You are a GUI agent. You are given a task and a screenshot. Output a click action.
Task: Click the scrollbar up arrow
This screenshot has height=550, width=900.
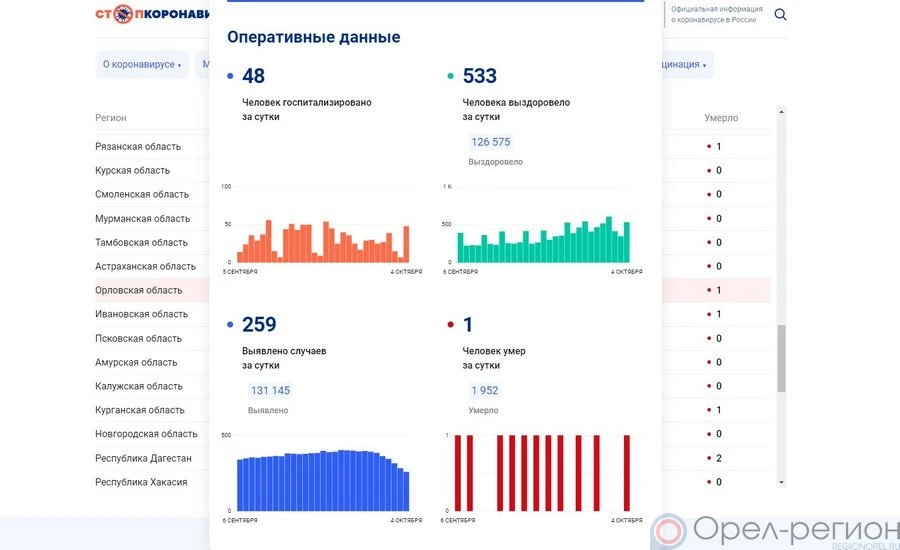pyautogui.click(x=782, y=111)
